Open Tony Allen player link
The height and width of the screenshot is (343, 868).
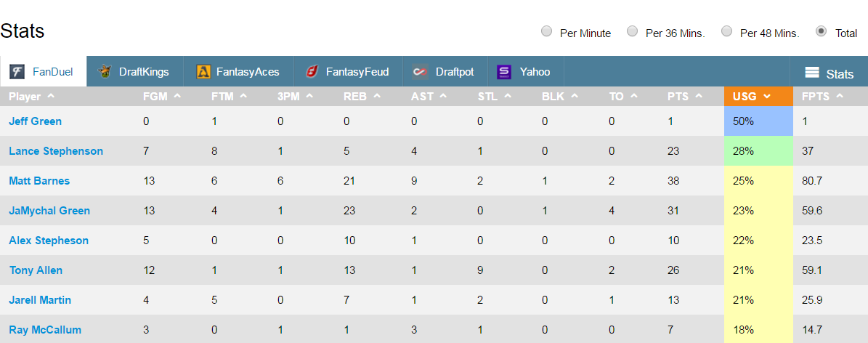click(36, 270)
